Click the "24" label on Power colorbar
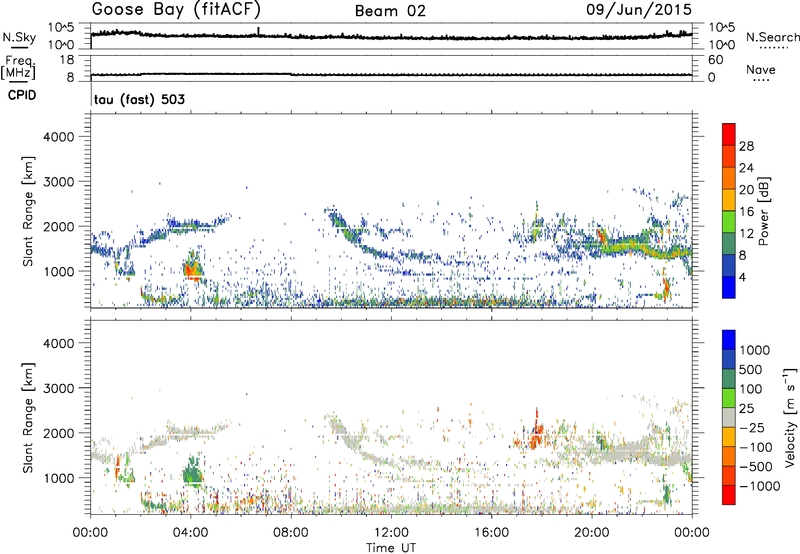The width and height of the screenshot is (800, 554). click(x=746, y=168)
